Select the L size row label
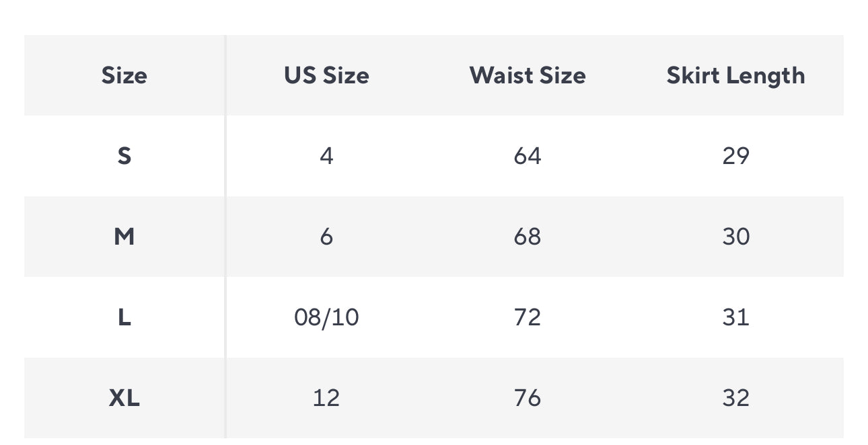 (124, 317)
